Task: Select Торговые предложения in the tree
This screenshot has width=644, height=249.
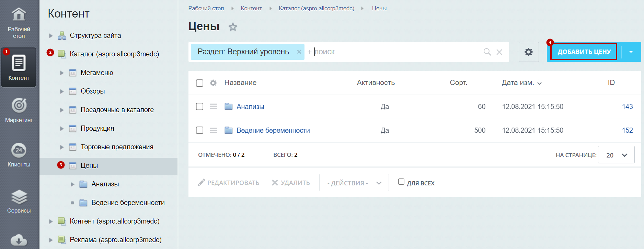Action: tap(117, 147)
